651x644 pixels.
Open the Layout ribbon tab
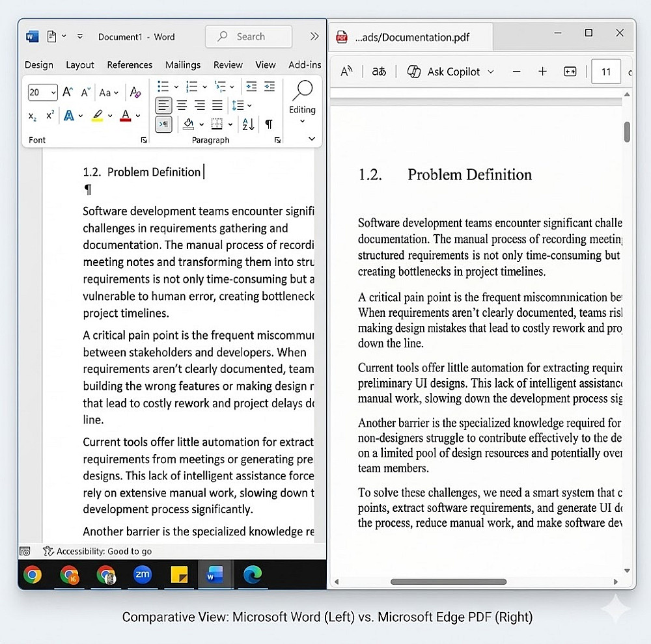pyautogui.click(x=79, y=65)
